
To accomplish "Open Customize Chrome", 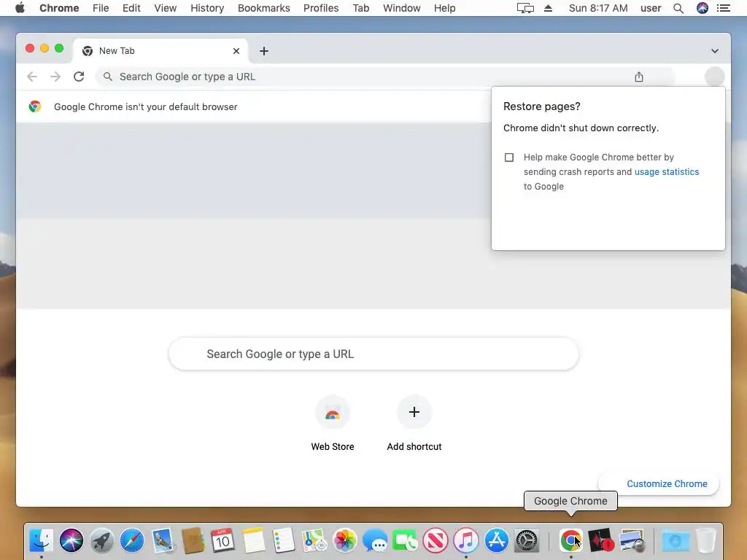I will click(659, 484).
